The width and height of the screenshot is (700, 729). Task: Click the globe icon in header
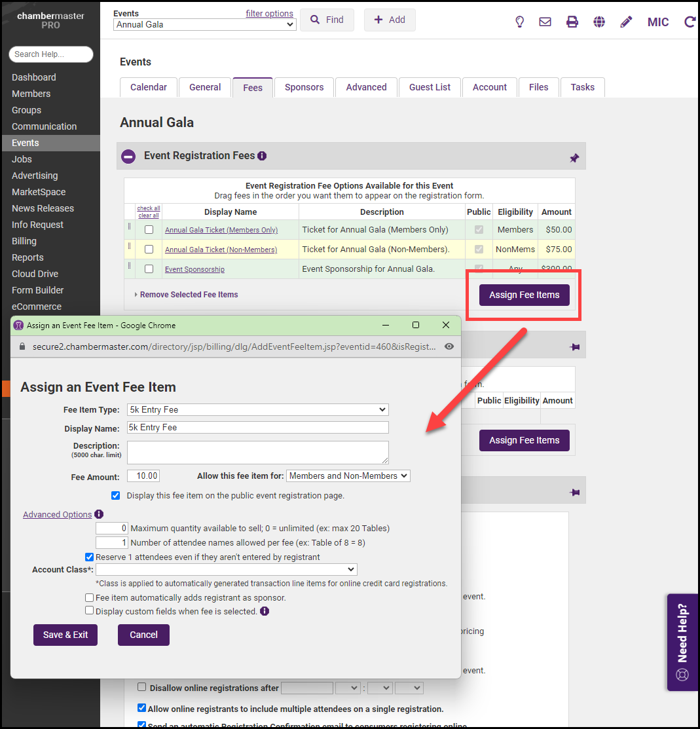point(599,22)
